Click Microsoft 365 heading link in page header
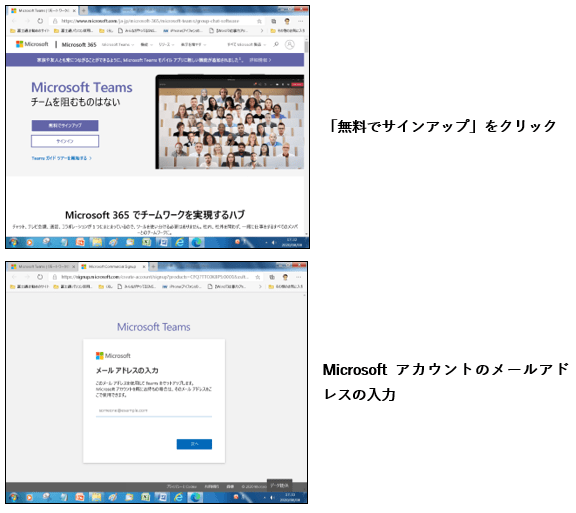The width and height of the screenshot is (576, 513). coord(79,45)
